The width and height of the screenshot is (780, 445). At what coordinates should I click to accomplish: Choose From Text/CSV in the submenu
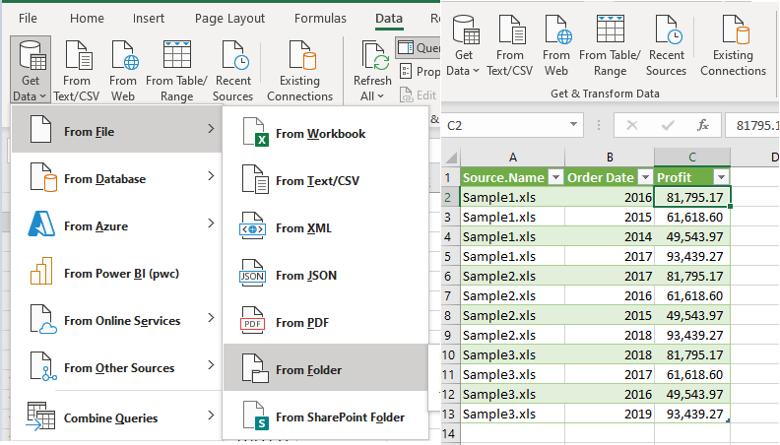click(x=326, y=179)
